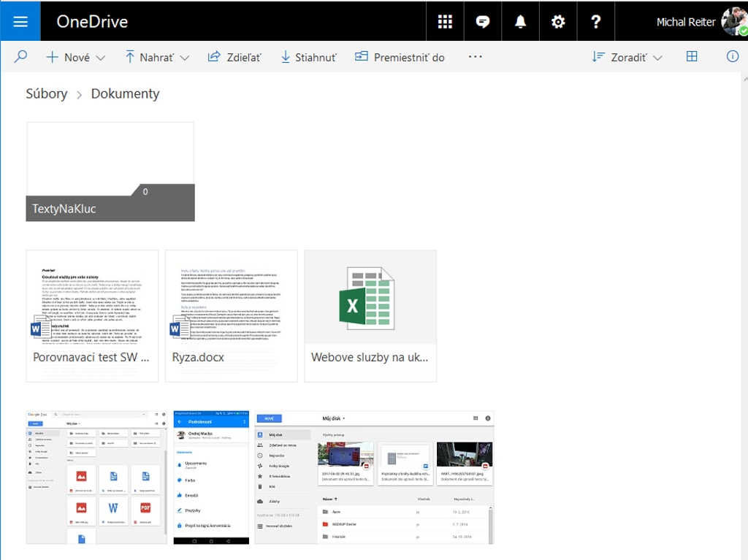
Task: Open the app launcher grid
Action: coord(445,21)
